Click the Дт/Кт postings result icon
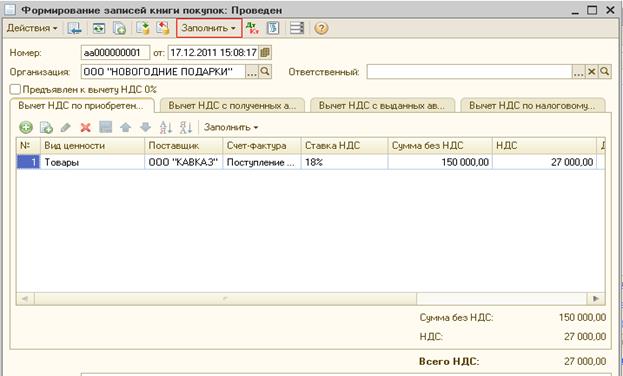This screenshot has width=623, height=376. pos(252,28)
